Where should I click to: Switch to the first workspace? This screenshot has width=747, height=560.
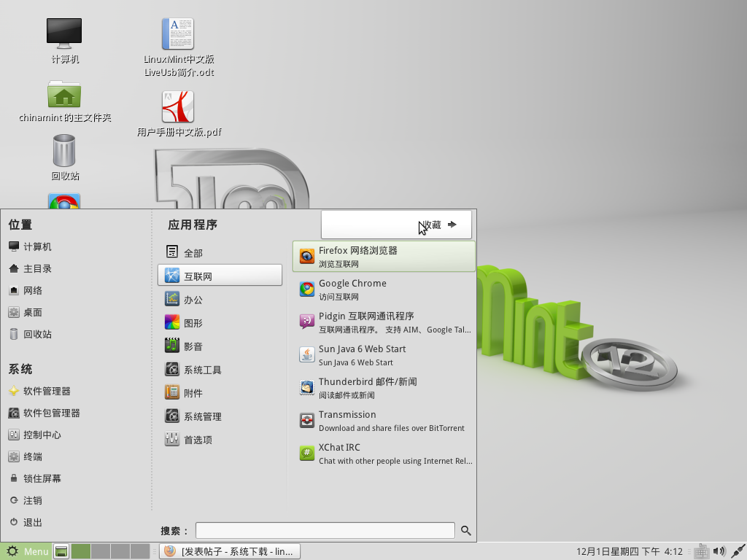(x=81, y=551)
